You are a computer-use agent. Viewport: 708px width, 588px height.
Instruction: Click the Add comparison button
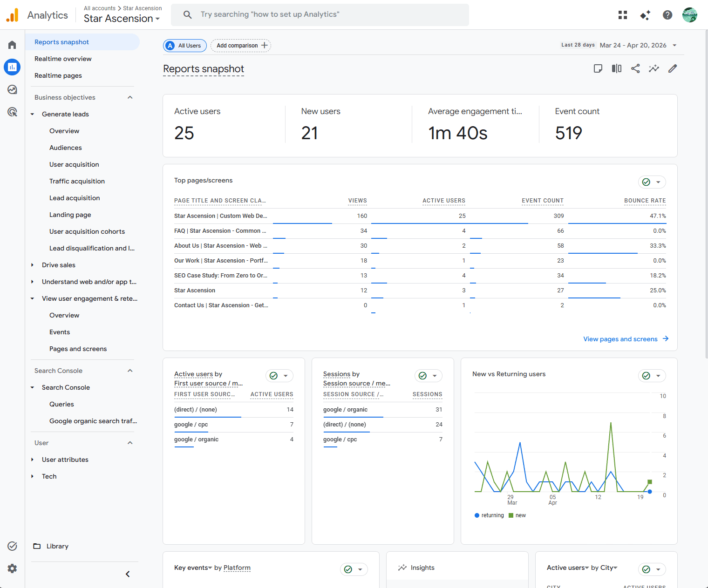pos(241,46)
